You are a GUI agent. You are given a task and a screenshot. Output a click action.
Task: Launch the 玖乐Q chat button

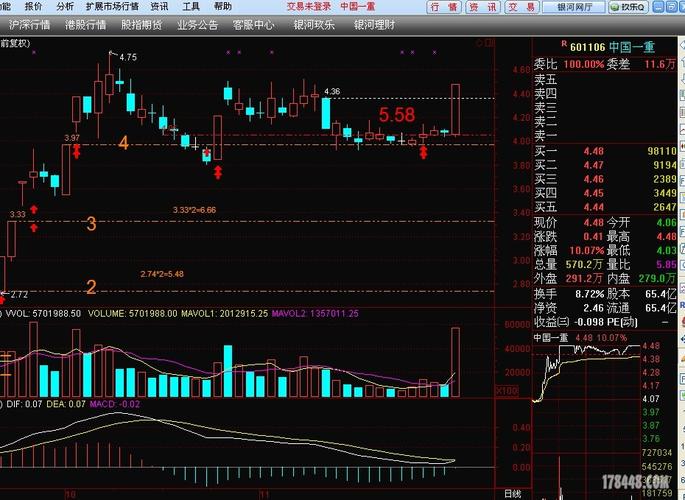pyautogui.click(x=628, y=7)
